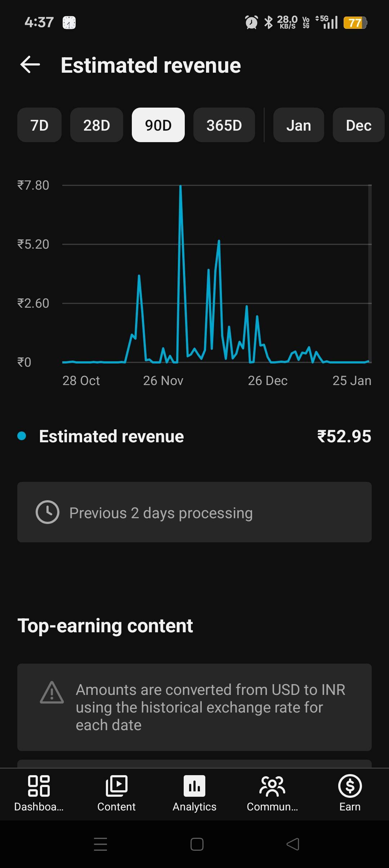
Task: Select the 7D time range
Action: (39, 125)
